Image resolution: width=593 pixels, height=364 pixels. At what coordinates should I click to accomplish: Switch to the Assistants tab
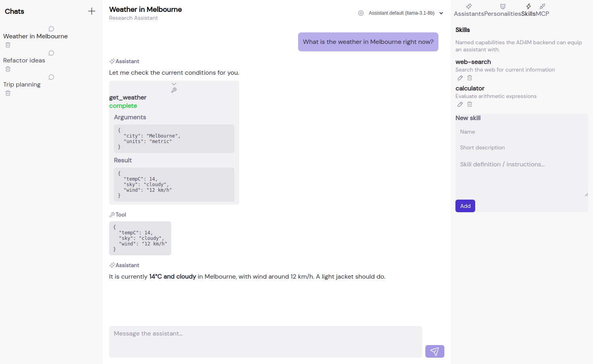tap(469, 10)
